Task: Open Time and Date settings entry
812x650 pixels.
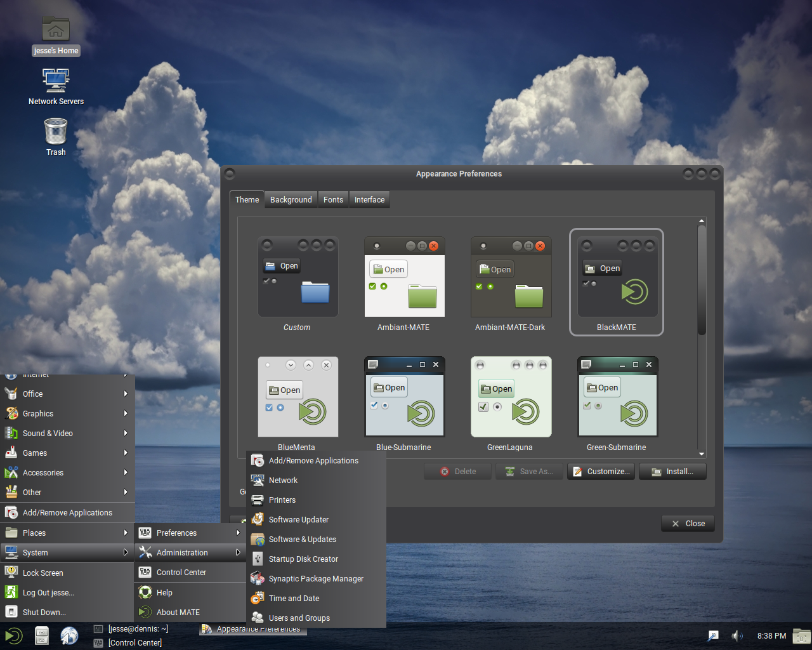Action: 316,598
